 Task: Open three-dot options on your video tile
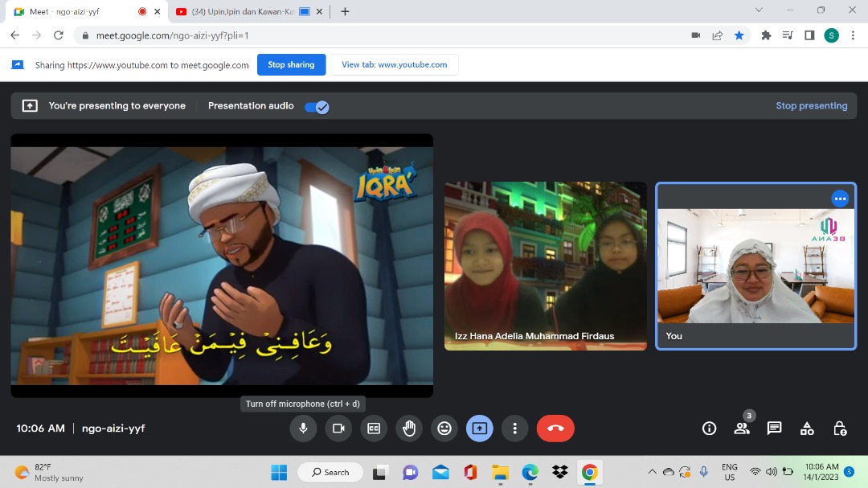[840, 199]
